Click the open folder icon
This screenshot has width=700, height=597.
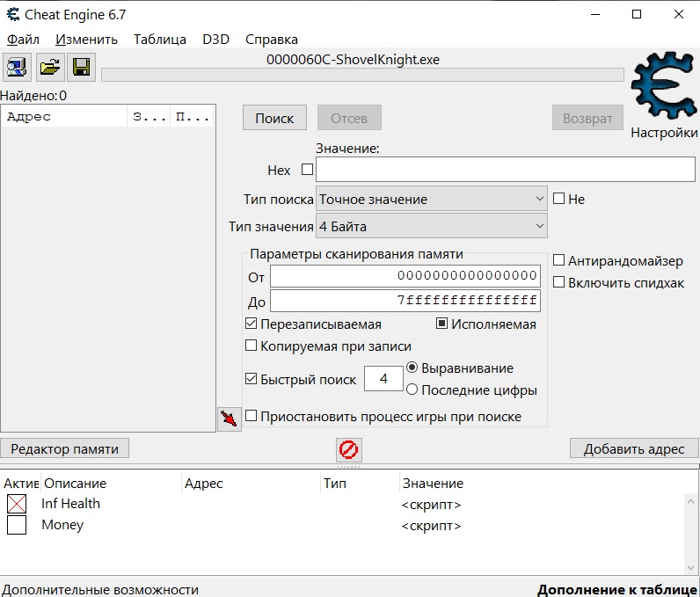click(50, 68)
